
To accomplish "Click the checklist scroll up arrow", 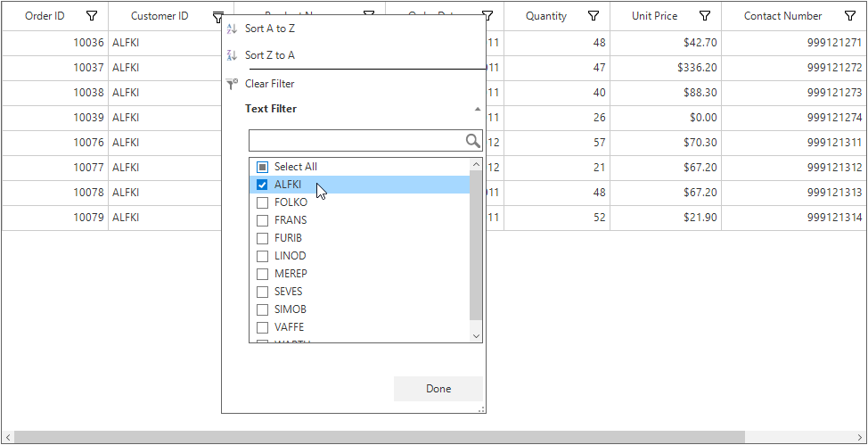I will pos(476,164).
